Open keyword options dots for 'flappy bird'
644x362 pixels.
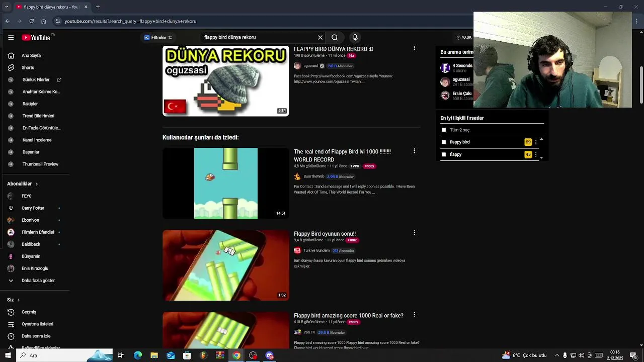click(536, 142)
